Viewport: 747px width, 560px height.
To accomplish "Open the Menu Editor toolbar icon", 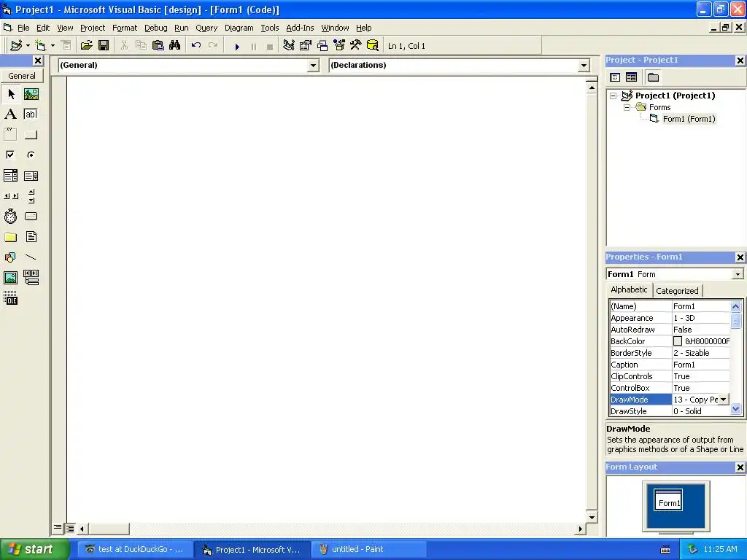I will (66, 46).
